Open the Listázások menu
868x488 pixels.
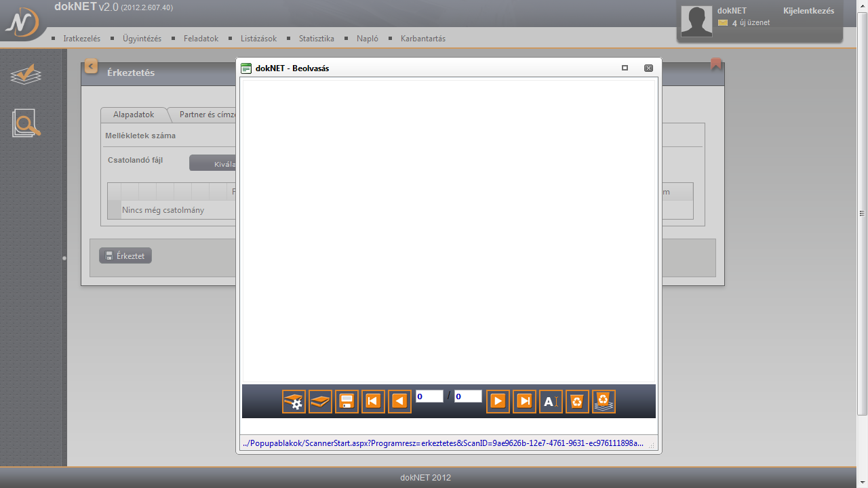258,39
